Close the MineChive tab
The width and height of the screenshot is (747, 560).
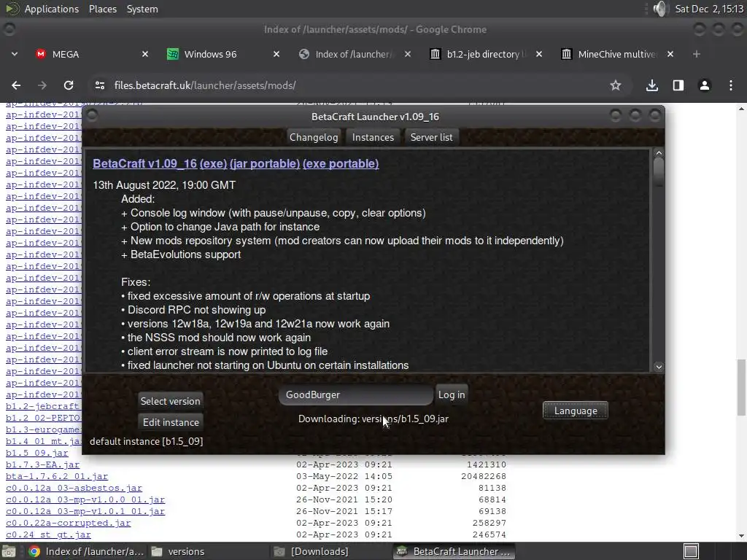coord(670,54)
